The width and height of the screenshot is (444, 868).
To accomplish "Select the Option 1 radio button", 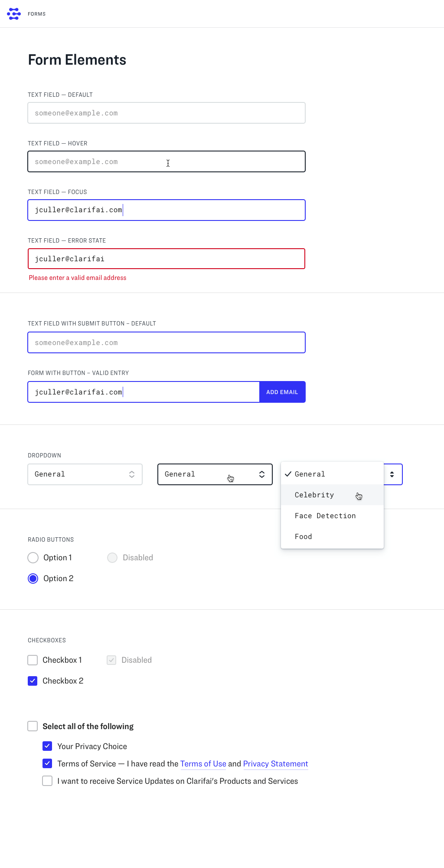I will pos(33,558).
